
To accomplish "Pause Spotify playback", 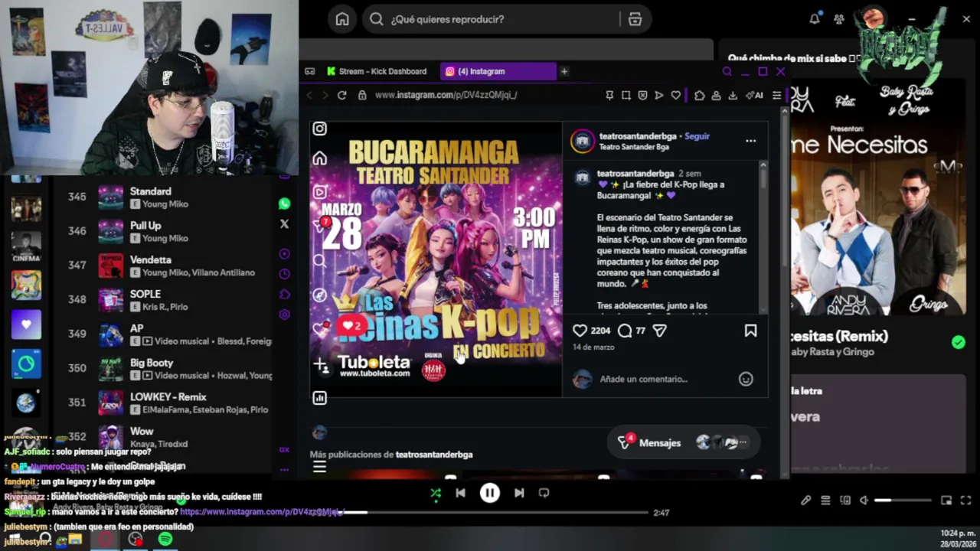I will click(490, 493).
